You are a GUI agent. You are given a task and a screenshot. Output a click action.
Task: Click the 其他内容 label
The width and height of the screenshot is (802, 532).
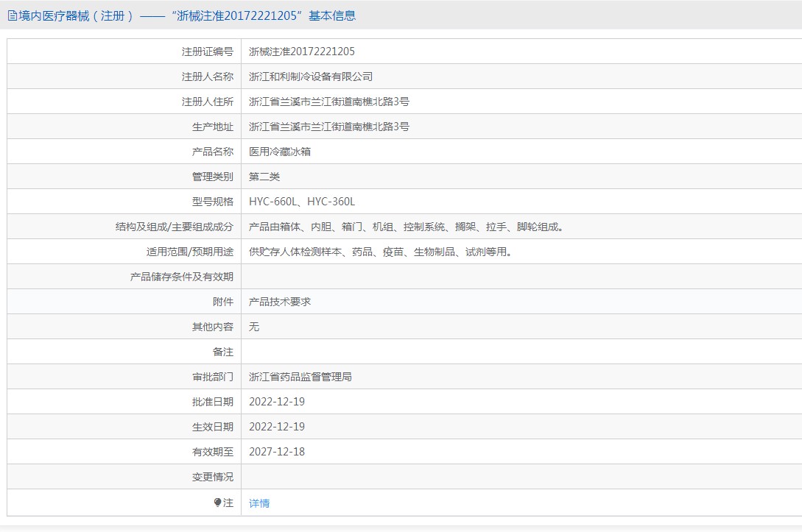coord(213,327)
